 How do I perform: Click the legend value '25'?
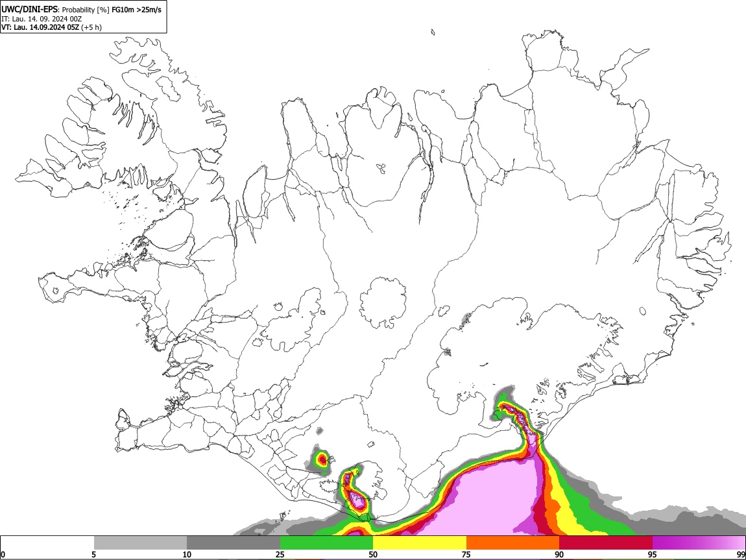(280, 554)
